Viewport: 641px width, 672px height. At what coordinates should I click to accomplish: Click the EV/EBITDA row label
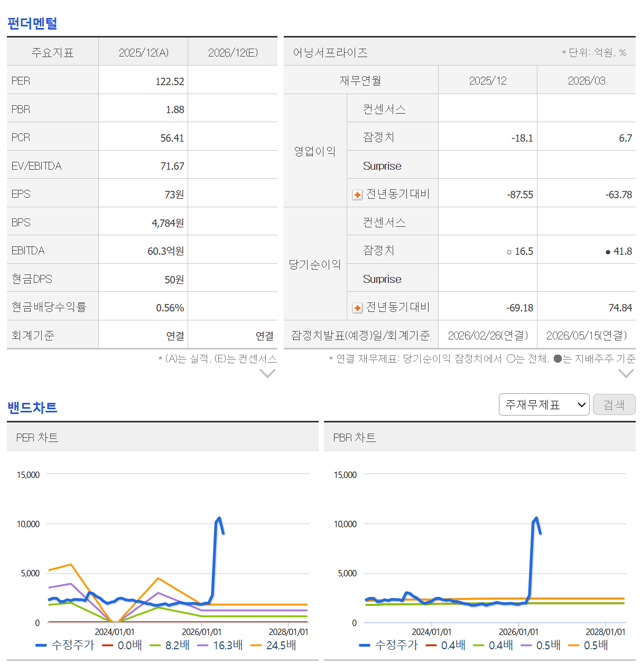pyautogui.click(x=36, y=166)
